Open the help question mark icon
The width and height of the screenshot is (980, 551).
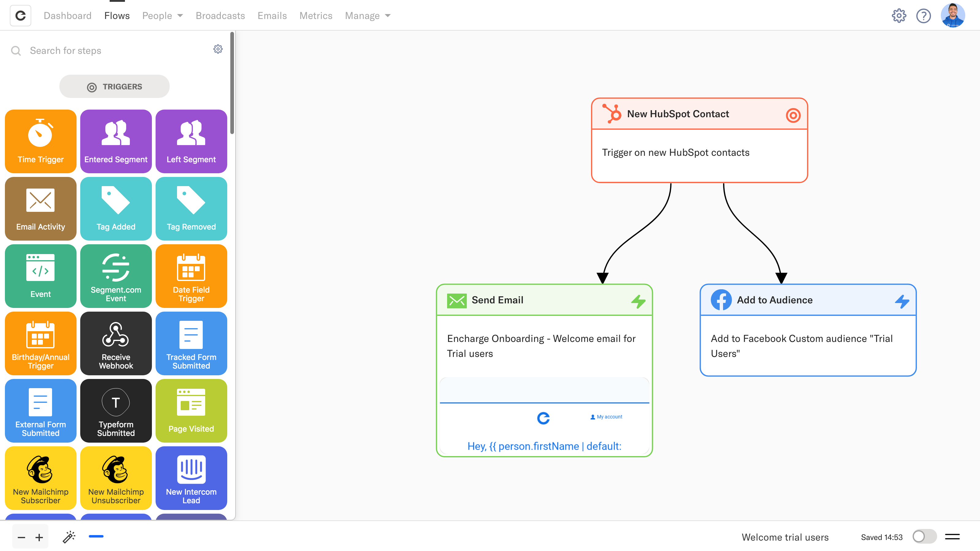coord(923,16)
